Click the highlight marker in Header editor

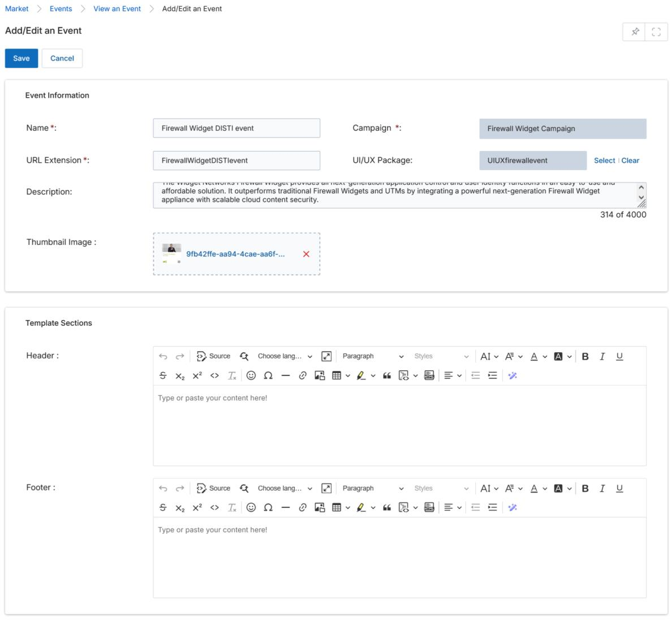361,376
